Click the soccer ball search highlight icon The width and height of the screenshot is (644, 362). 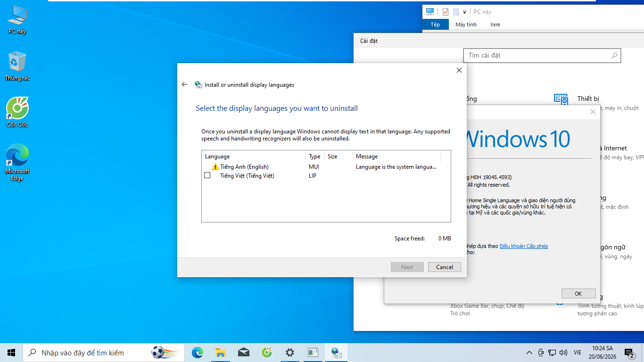coord(165,353)
